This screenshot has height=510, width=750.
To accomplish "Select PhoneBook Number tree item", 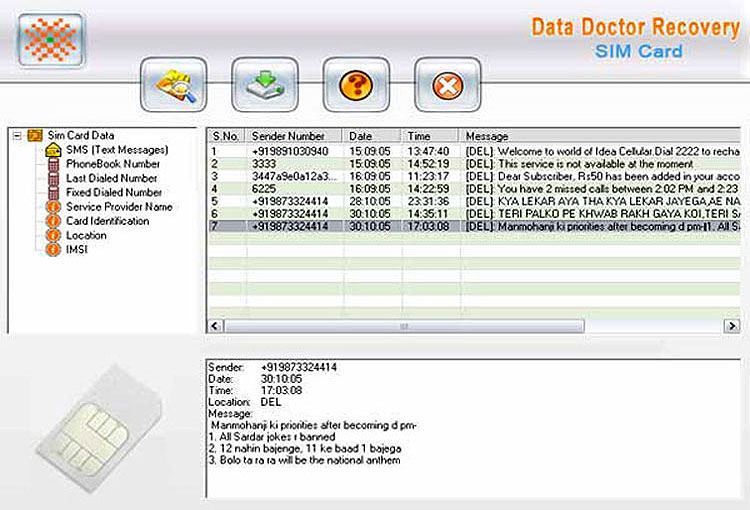I will click(113, 164).
